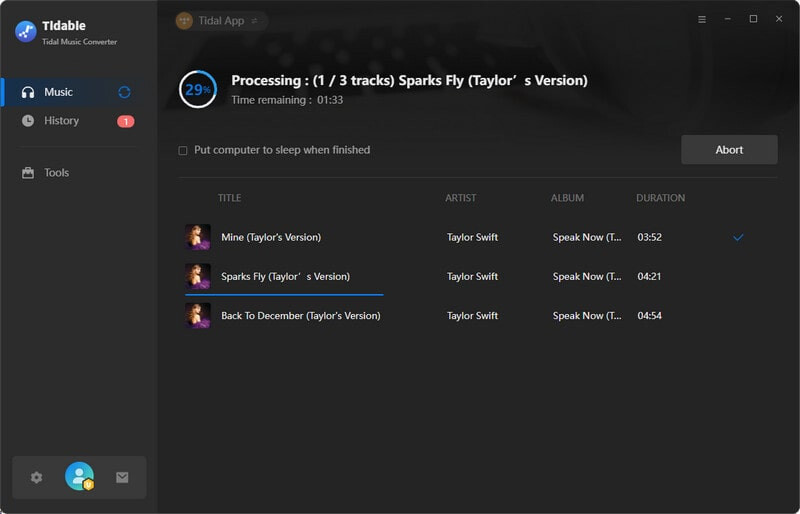Click duration 04:21
Screen dimensions: 800x514
click(649, 276)
